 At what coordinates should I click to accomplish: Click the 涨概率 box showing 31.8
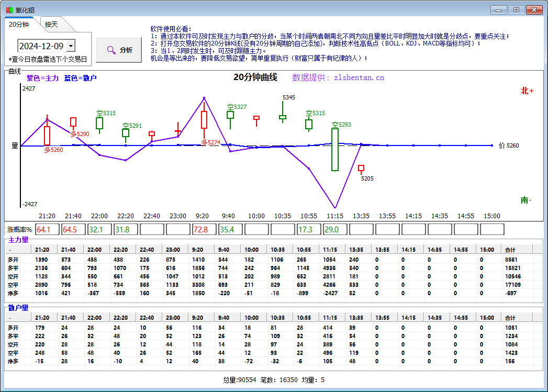(126, 230)
